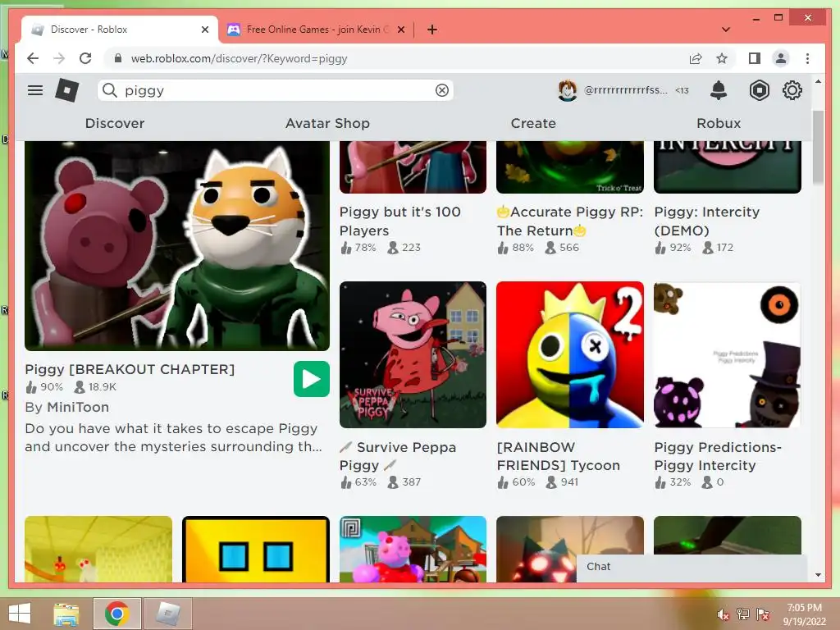
Task: Click the scrollbar up arrow
Action: [818, 81]
